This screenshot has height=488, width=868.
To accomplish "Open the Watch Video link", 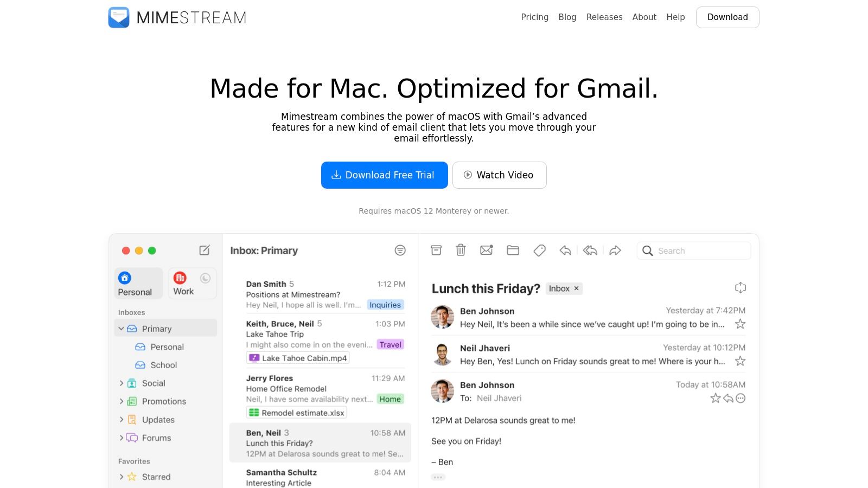I will 499,175.
